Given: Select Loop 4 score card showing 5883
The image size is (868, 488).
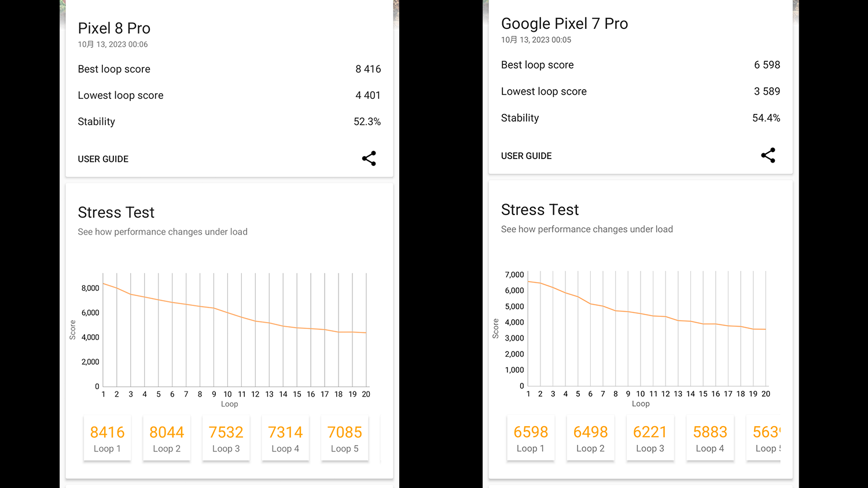Looking at the screenshot, I should pos(710,438).
